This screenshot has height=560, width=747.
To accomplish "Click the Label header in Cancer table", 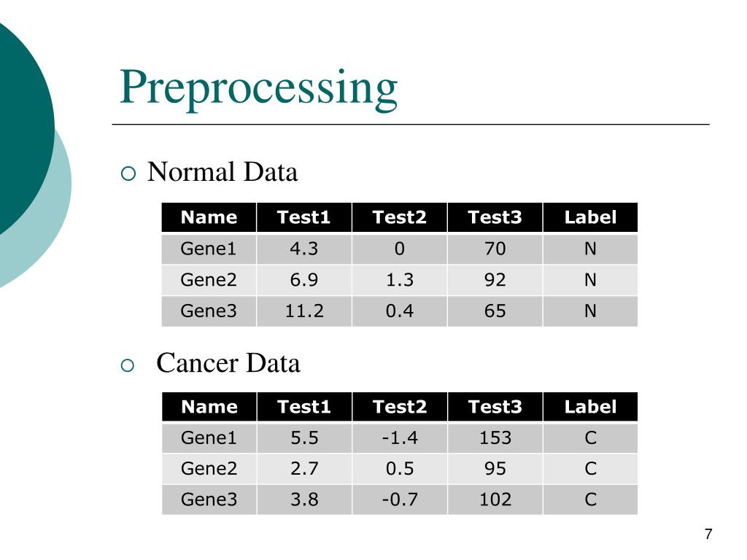I will point(590,407).
